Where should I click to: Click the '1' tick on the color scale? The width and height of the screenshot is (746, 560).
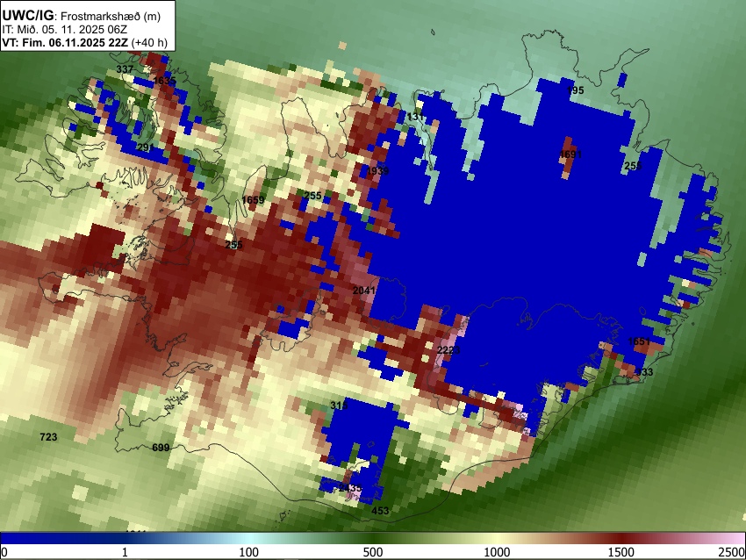[125, 552]
